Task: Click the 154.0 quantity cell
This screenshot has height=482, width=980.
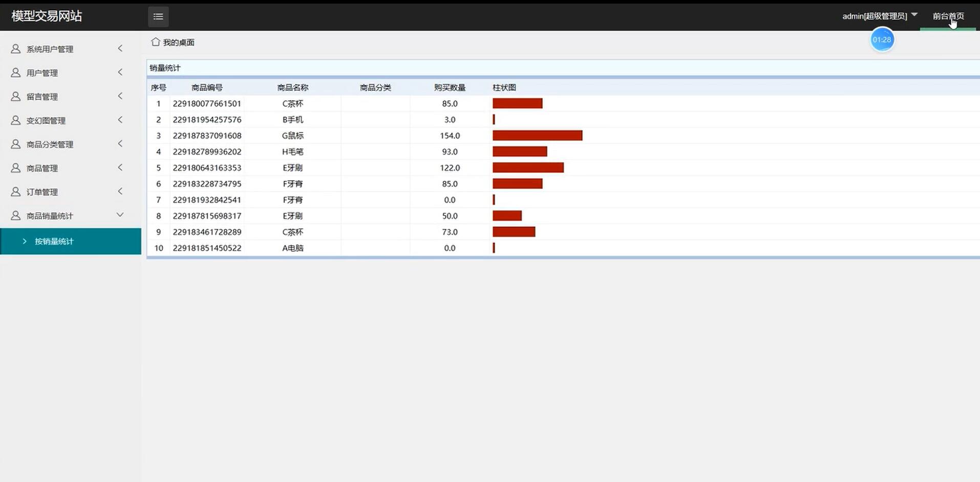Action: tap(450, 136)
